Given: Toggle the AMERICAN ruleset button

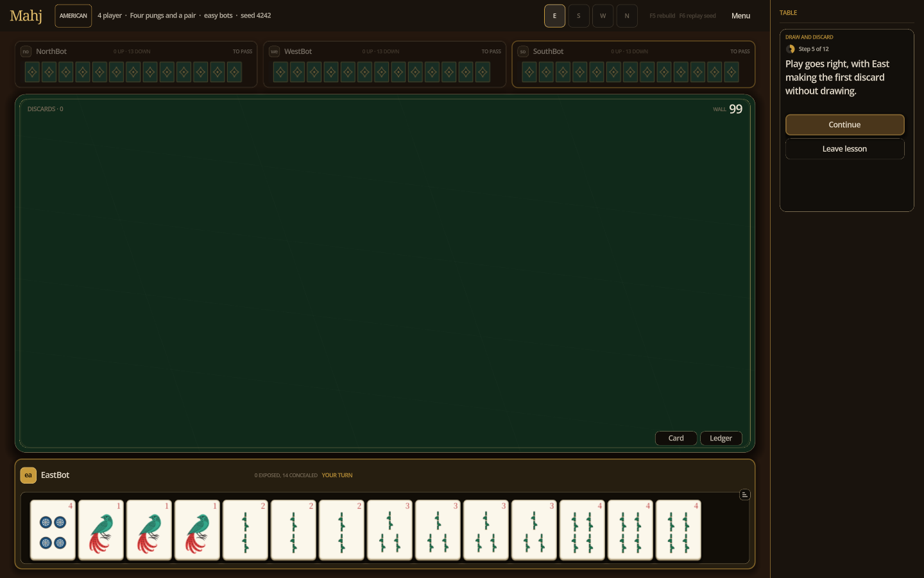Looking at the screenshot, I should (x=73, y=16).
